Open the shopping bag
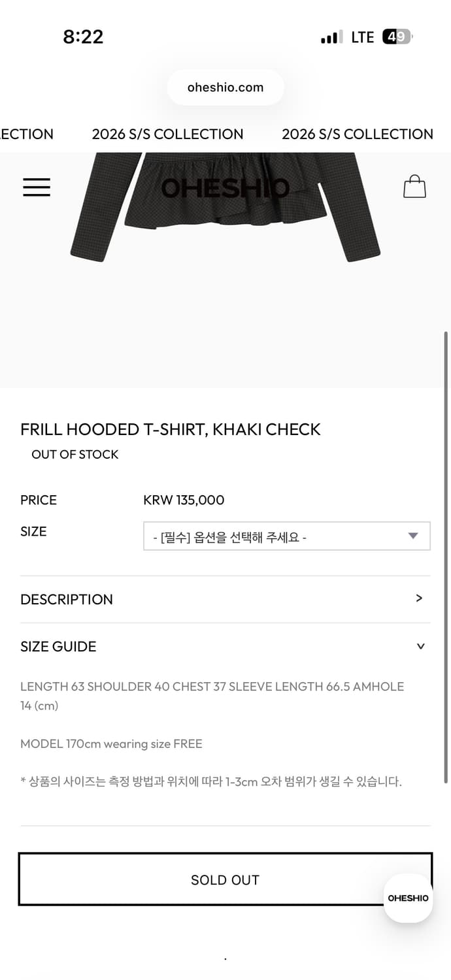451x980 pixels. click(415, 187)
